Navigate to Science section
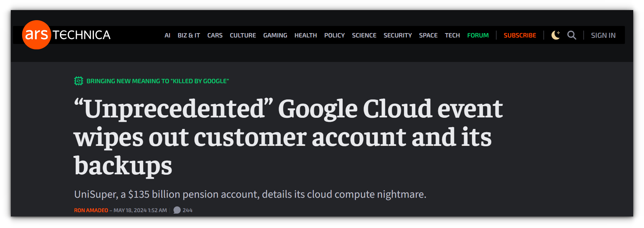 364,35
